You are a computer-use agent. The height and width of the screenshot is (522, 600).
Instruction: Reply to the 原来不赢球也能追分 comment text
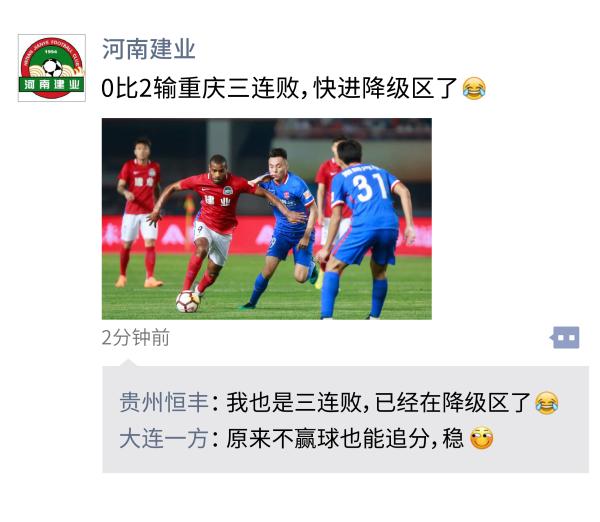point(345,438)
